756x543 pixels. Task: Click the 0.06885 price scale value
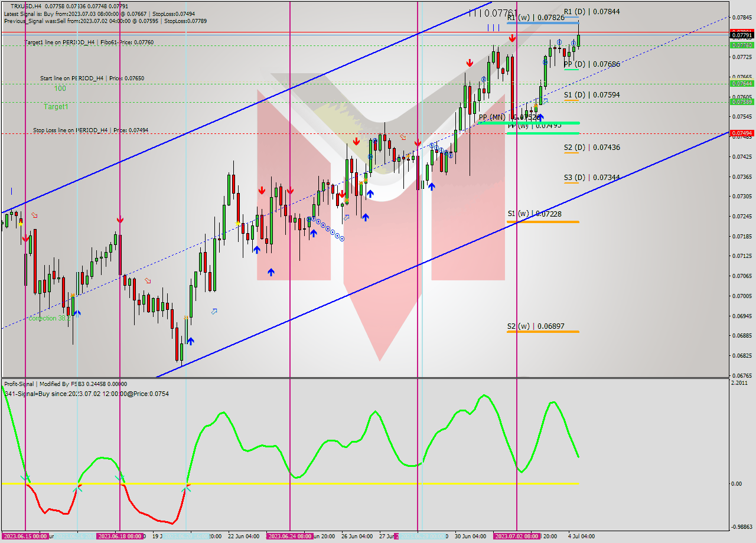click(742, 335)
